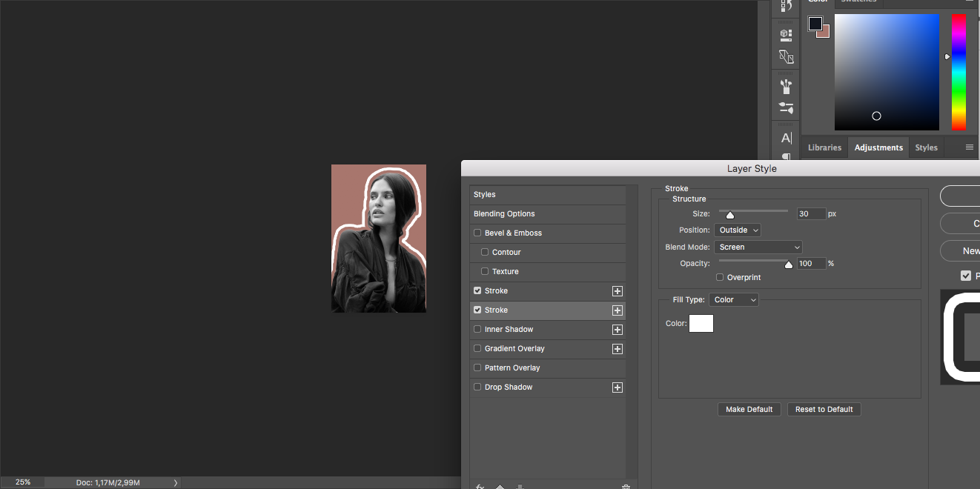
Task: Enable the Texture checkbox
Action: (x=485, y=271)
